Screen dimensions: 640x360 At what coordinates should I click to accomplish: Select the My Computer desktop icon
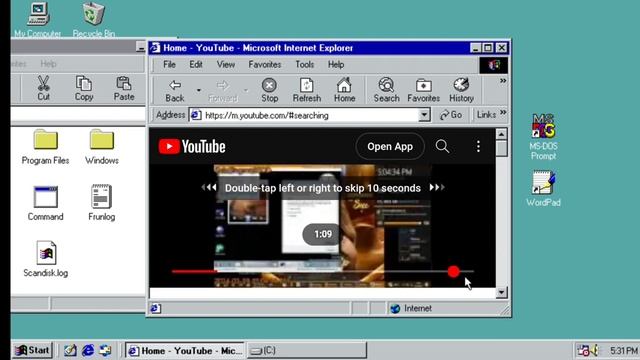(38, 19)
